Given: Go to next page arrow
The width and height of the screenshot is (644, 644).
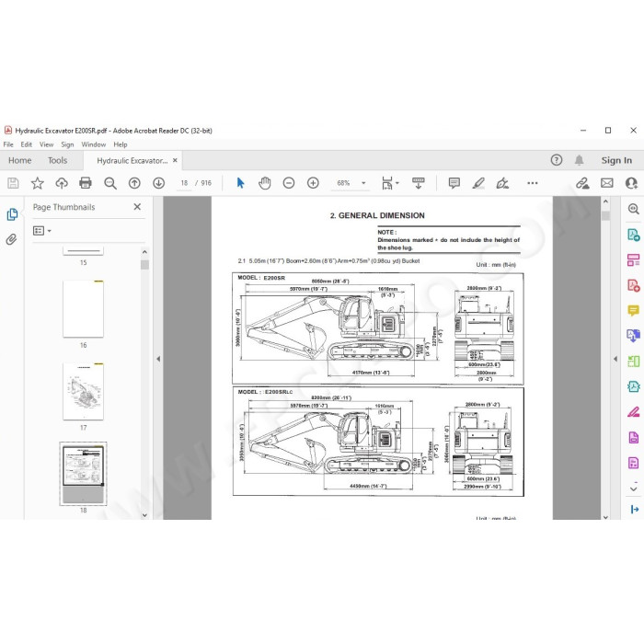Looking at the screenshot, I should click(x=158, y=183).
